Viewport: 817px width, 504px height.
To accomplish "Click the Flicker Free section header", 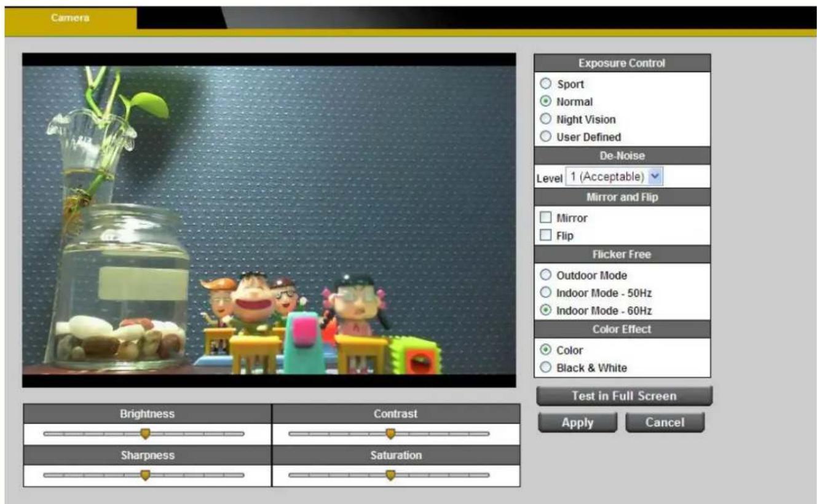I will (622, 255).
